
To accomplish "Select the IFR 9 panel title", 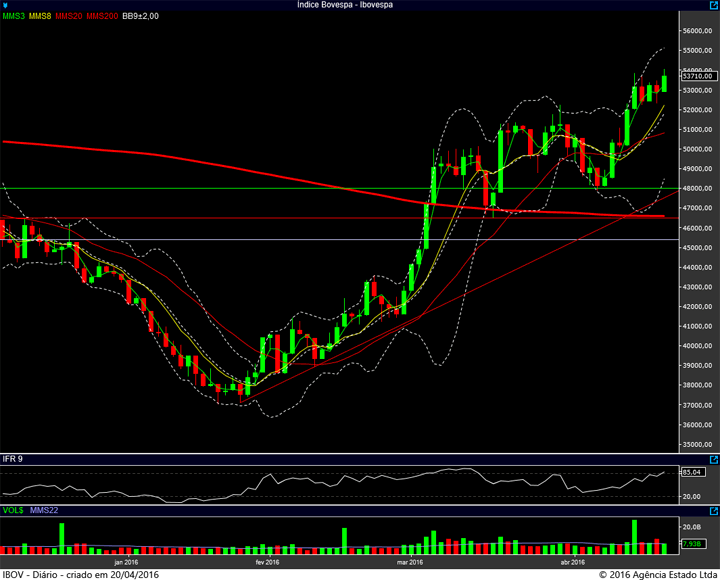I will 13,459.
